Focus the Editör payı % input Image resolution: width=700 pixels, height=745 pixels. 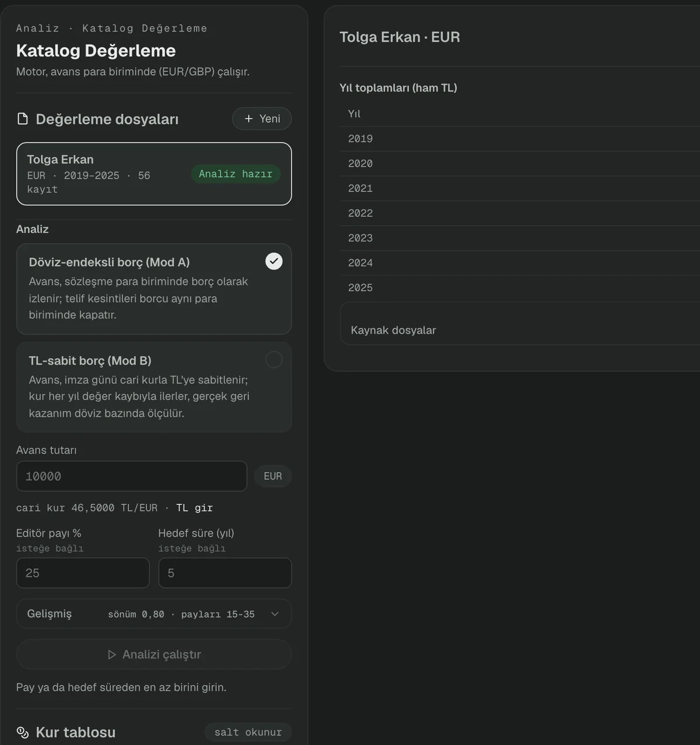(x=83, y=573)
